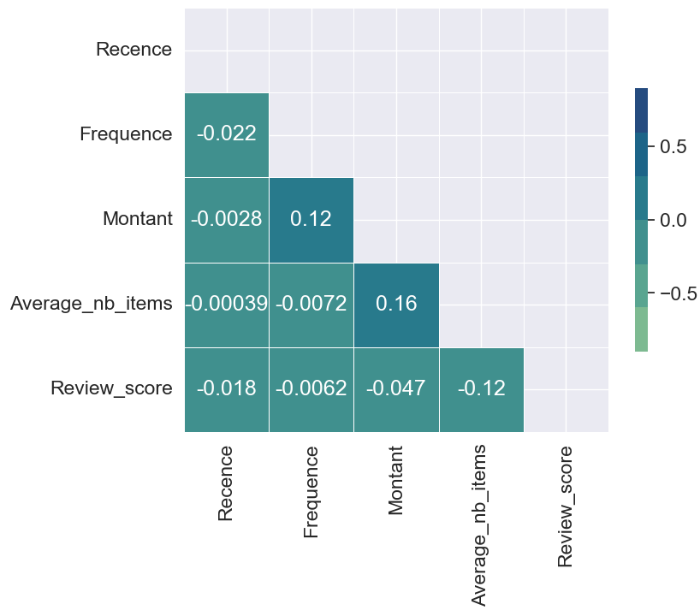This screenshot has width=700, height=610.
Task: Select the cell with value -0.0062
Action: [x=311, y=388]
